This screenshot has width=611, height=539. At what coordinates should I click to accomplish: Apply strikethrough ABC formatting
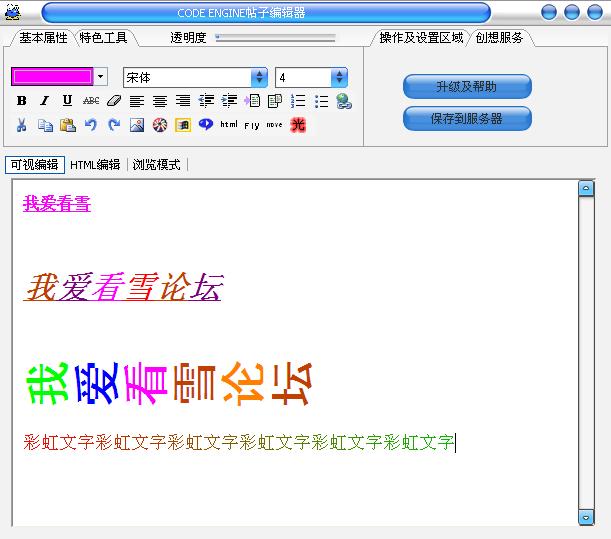pos(91,101)
